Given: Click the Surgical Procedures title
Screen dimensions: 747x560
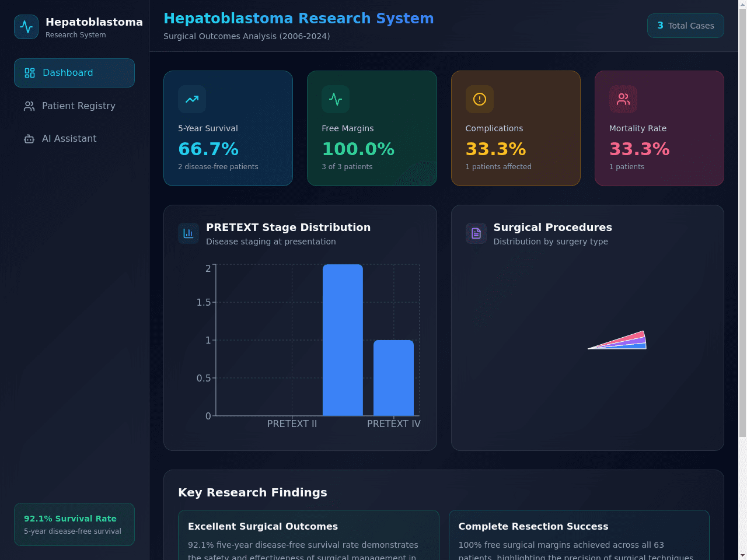Looking at the screenshot, I should pyautogui.click(x=553, y=228).
